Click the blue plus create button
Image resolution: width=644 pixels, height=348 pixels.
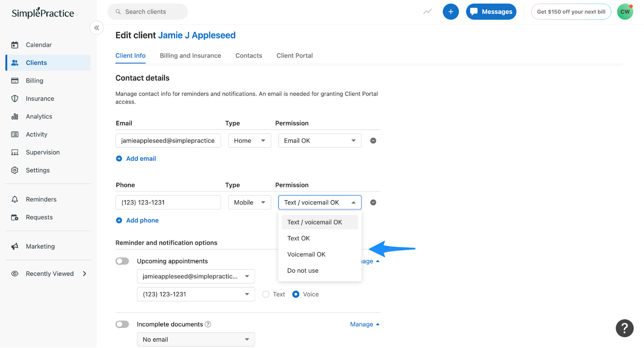(451, 12)
